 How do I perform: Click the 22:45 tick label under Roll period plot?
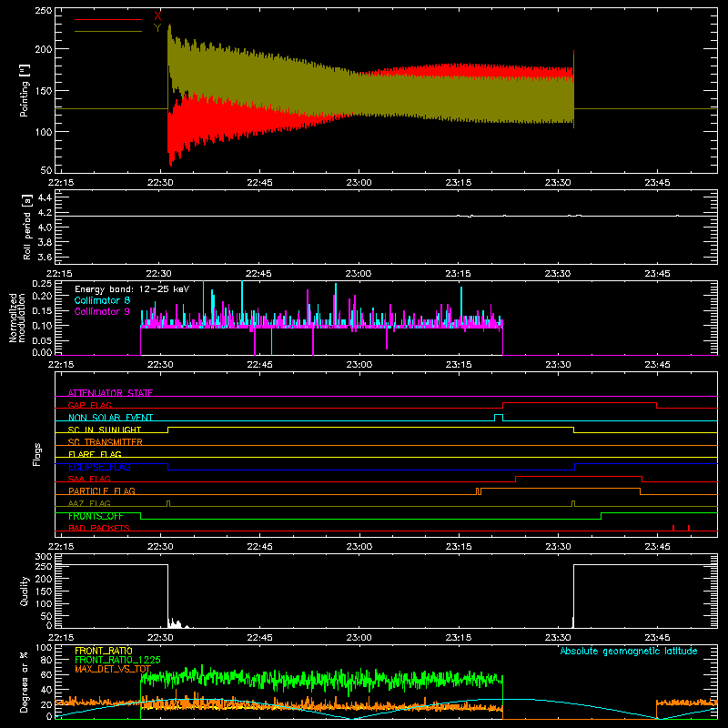pyautogui.click(x=259, y=274)
